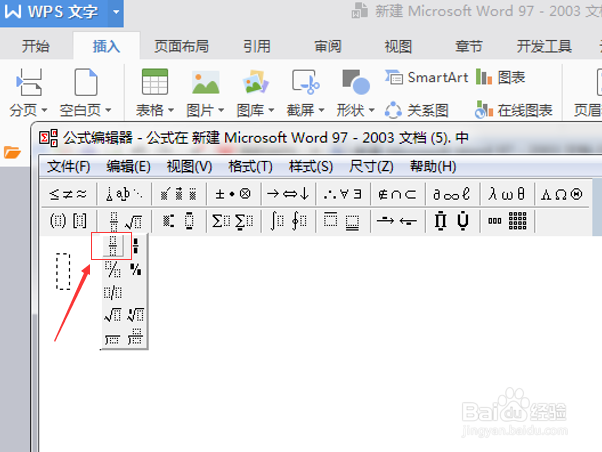602x452 pixels.
Task: Open set theory symbols palette (∉∩⊂)
Action: 397,194
